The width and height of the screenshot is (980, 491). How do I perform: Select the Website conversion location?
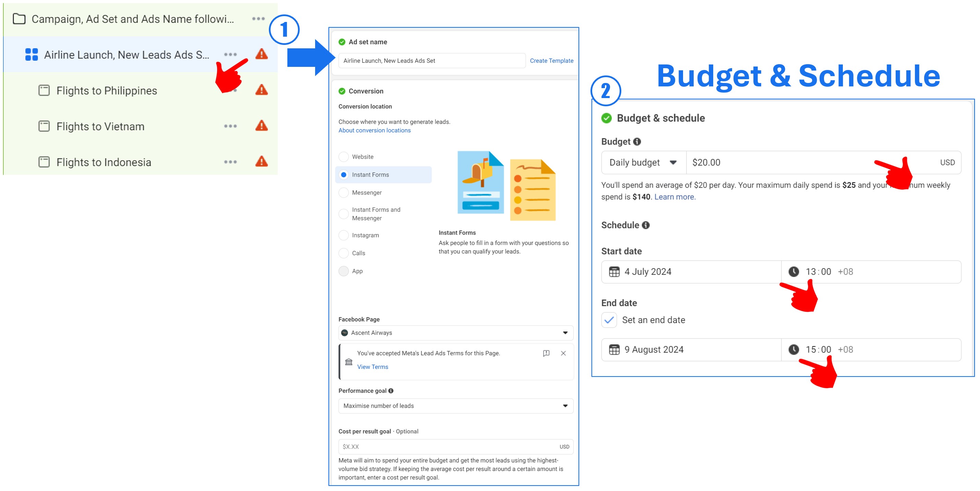point(344,157)
